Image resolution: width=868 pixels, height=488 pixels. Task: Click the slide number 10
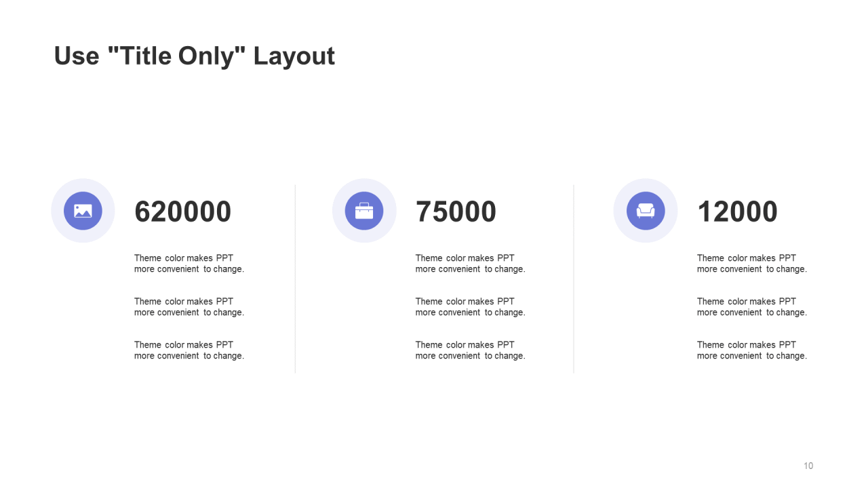point(808,466)
